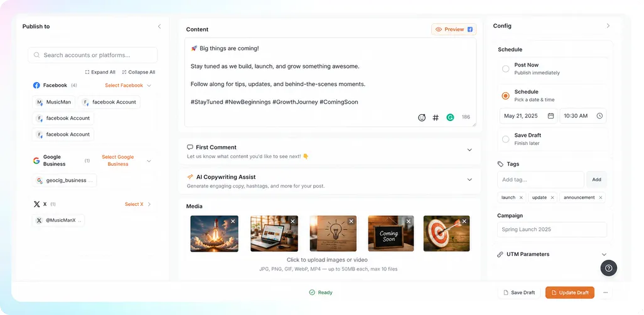Open the Coming Soon chalkboard thumbnail

click(x=390, y=233)
